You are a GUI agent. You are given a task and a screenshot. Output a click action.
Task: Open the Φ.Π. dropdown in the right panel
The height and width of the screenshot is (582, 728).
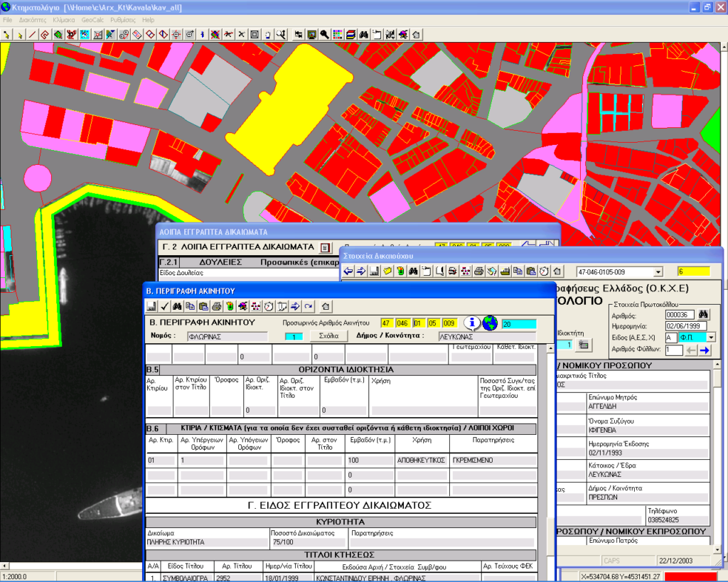(x=711, y=338)
